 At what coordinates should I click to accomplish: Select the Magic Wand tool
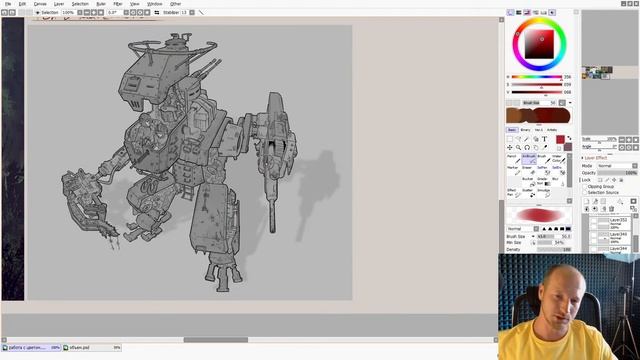tap(527, 139)
